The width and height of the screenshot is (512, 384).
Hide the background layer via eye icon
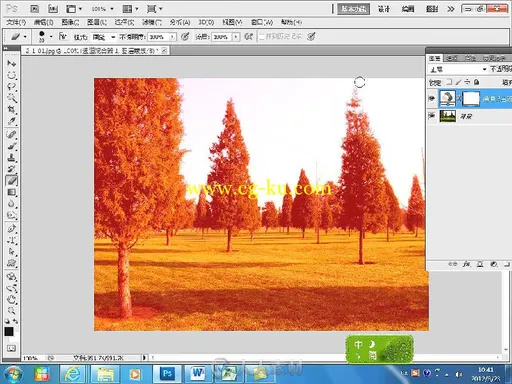(x=432, y=116)
